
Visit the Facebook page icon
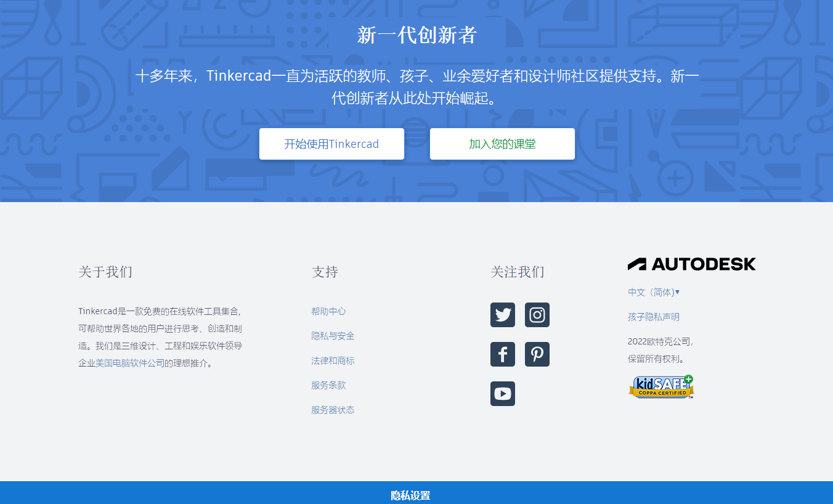click(x=503, y=354)
